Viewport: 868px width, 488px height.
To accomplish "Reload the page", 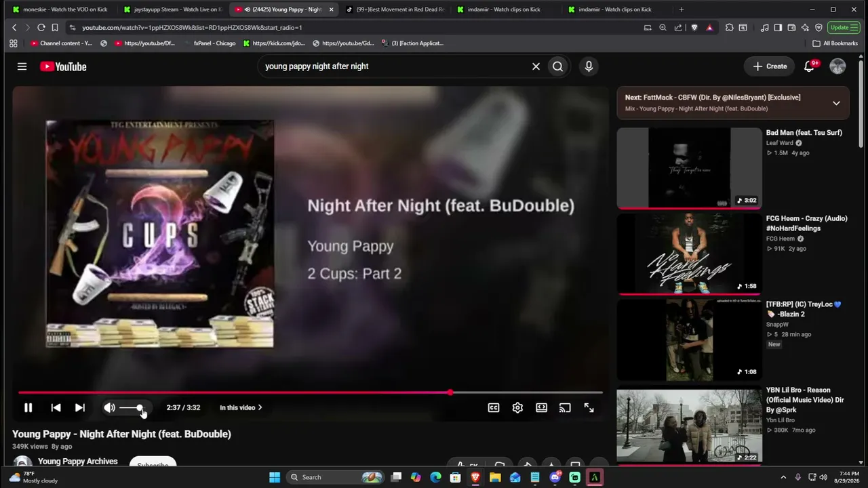I will click(41, 27).
